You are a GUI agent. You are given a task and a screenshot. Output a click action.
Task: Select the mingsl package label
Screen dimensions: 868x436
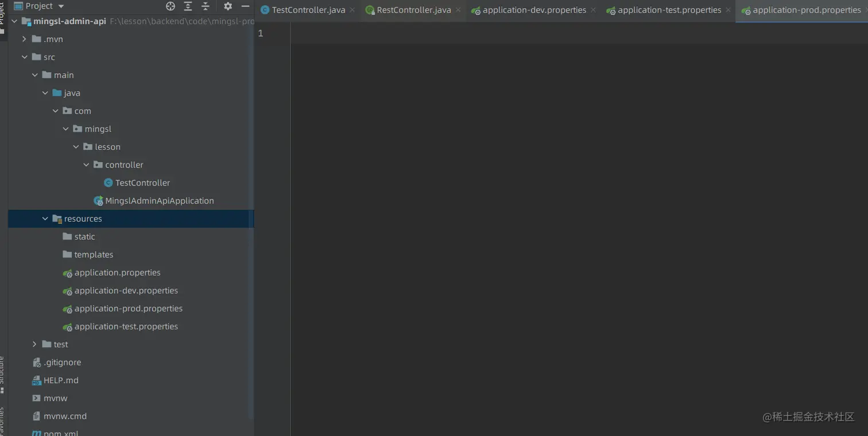98,129
